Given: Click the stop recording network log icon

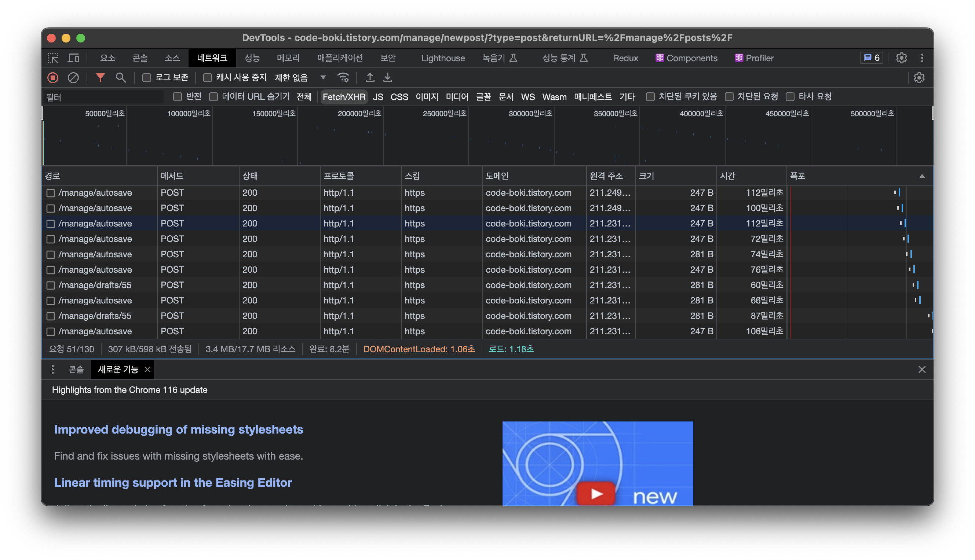Looking at the screenshot, I should pyautogui.click(x=53, y=78).
